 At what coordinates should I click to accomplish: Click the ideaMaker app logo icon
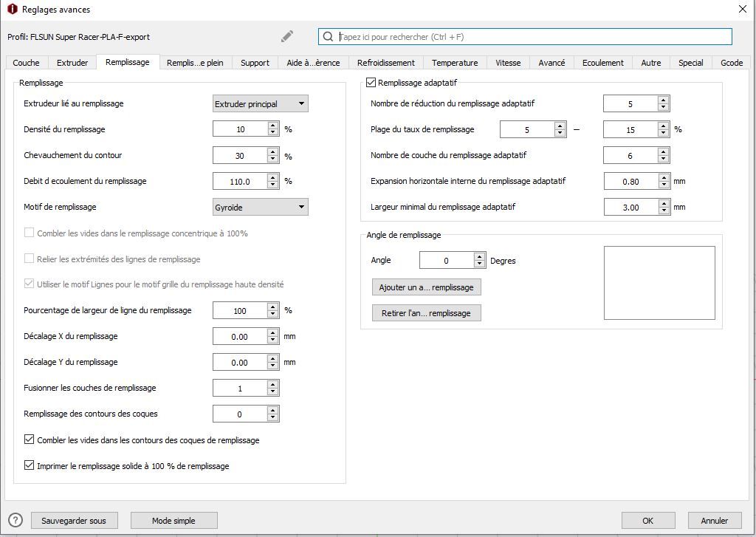[x=12, y=9]
